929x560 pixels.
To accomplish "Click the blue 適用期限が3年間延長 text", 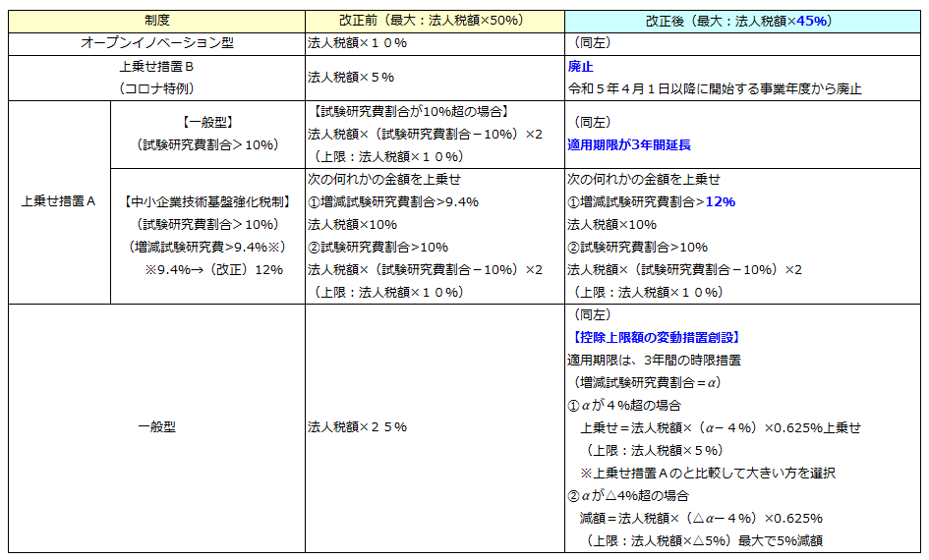I will [x=629, y=144].
